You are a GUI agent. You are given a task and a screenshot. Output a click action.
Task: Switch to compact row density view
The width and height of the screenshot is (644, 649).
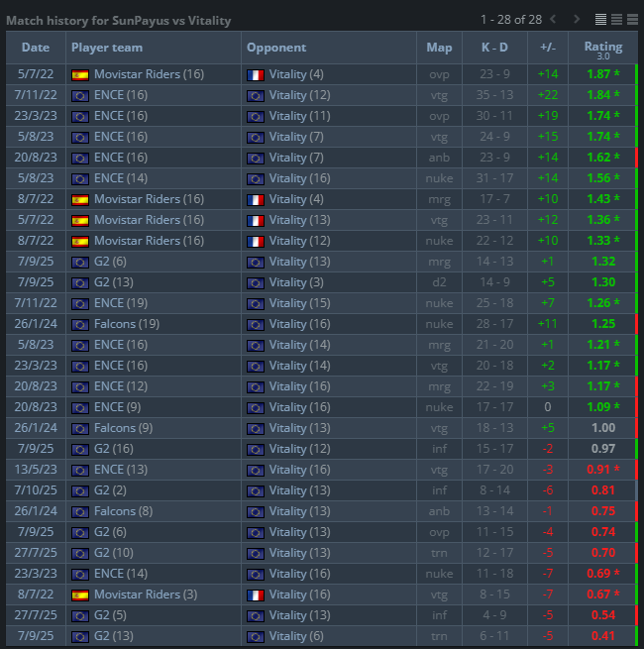[600, 19]
